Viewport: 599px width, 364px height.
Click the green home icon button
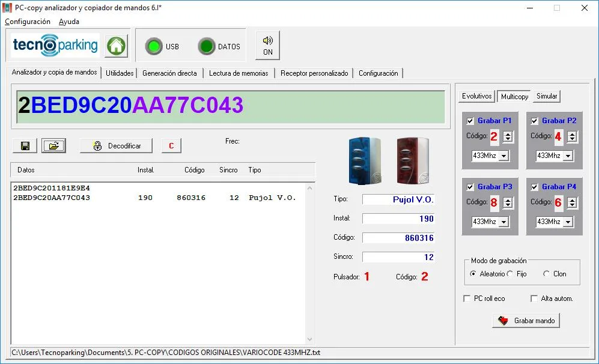click(x=116, y=47)
